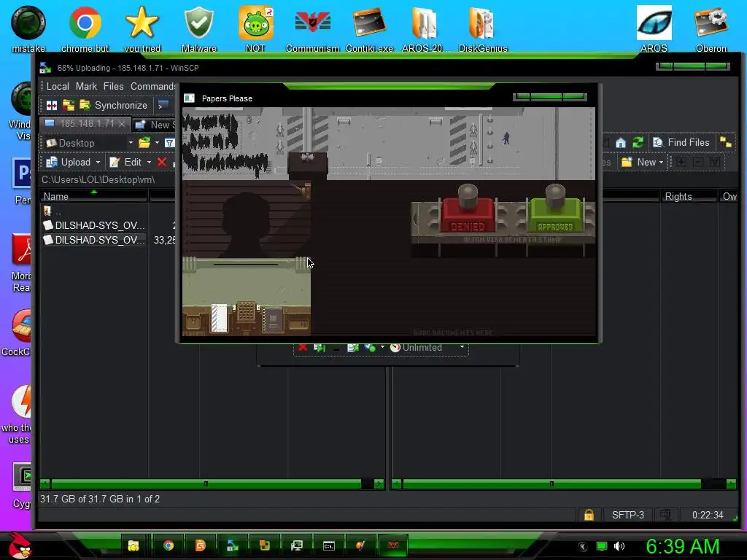Open the Oberon desktop shortcut
747x560 pixels.
click(x=711, y=28)
